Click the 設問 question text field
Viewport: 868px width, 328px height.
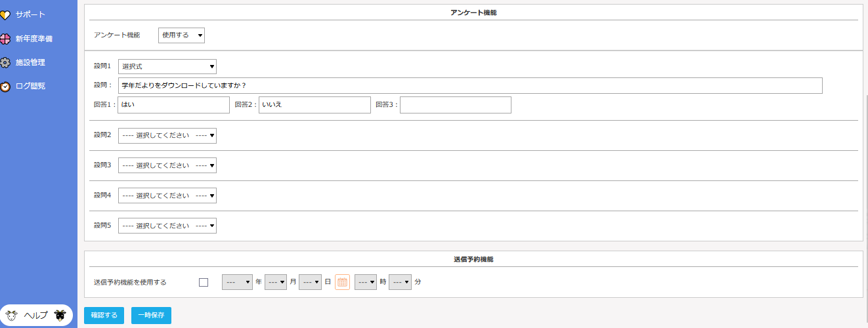click(469, 86)
